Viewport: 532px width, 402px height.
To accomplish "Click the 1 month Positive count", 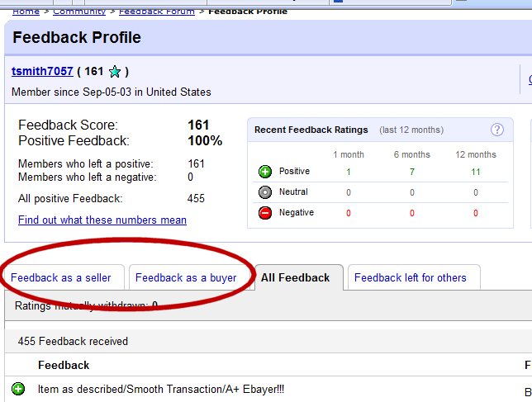I will click(349, 172).
